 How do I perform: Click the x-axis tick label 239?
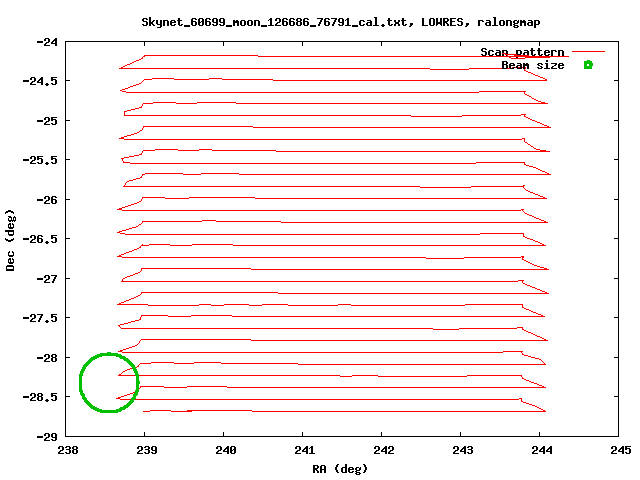tap(147, 450)
